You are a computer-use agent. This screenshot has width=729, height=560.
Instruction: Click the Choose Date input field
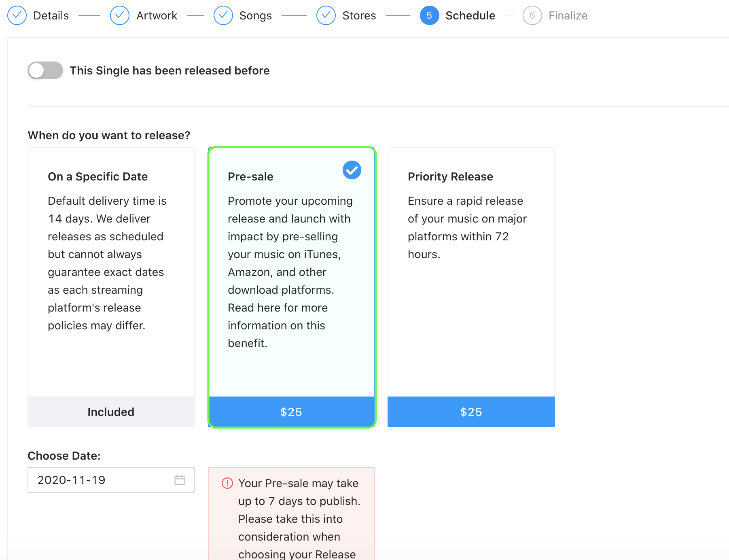[x=111, y=480]
